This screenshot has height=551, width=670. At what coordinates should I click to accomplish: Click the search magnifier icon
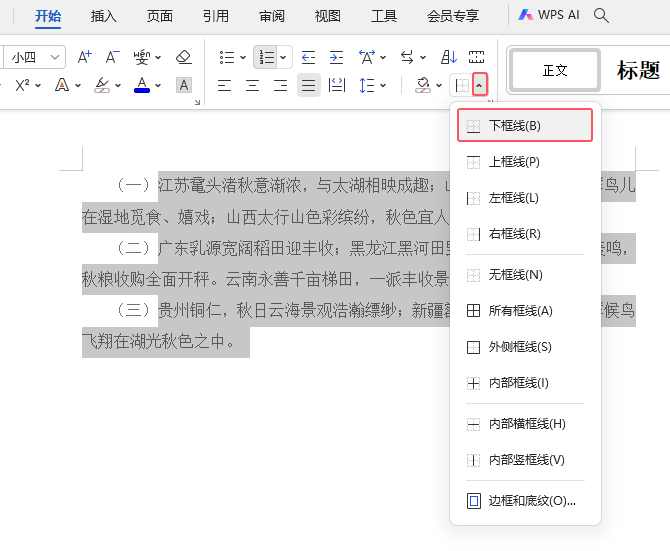601,15
